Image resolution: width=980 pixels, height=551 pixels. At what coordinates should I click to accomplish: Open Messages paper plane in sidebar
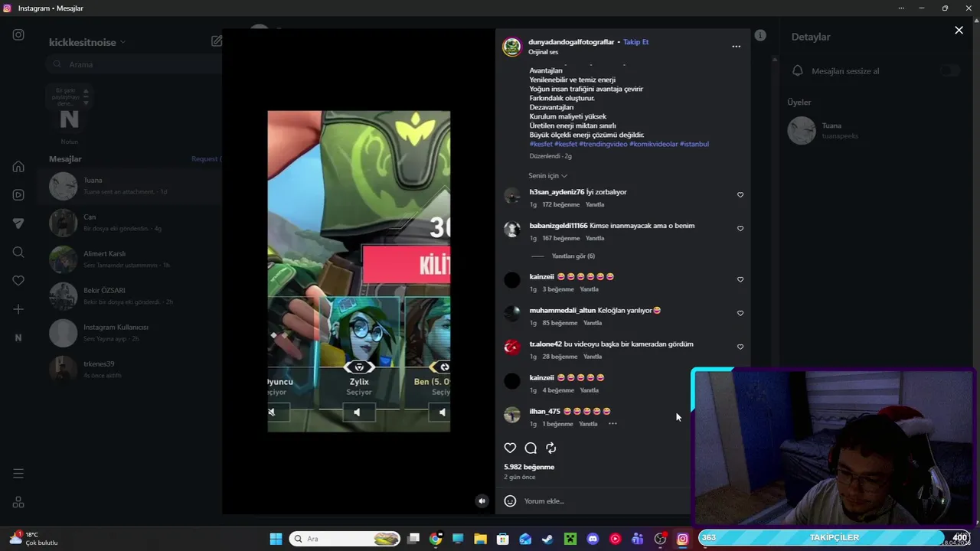[18, 223]
